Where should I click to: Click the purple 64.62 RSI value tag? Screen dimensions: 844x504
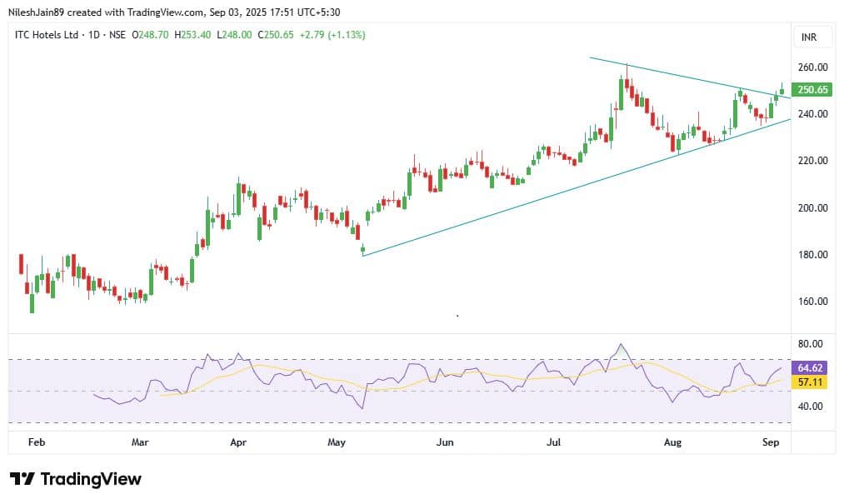pyautogui.click(x=810, y=368)
